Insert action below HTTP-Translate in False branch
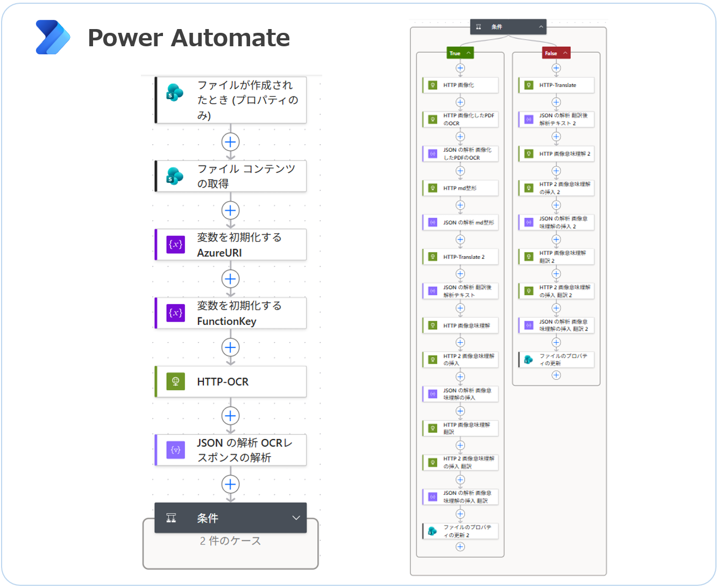This screenshot has width=717, height=588. tap(556, 102)
